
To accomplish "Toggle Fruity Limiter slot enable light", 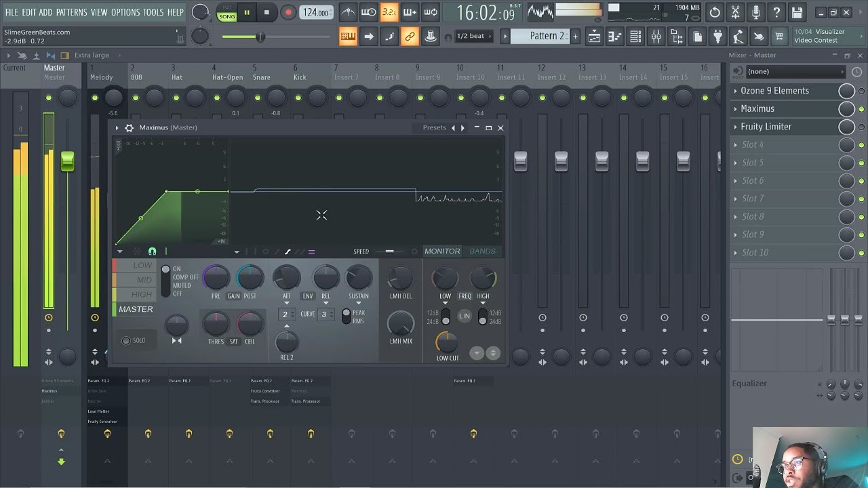I will pos(861,127).
